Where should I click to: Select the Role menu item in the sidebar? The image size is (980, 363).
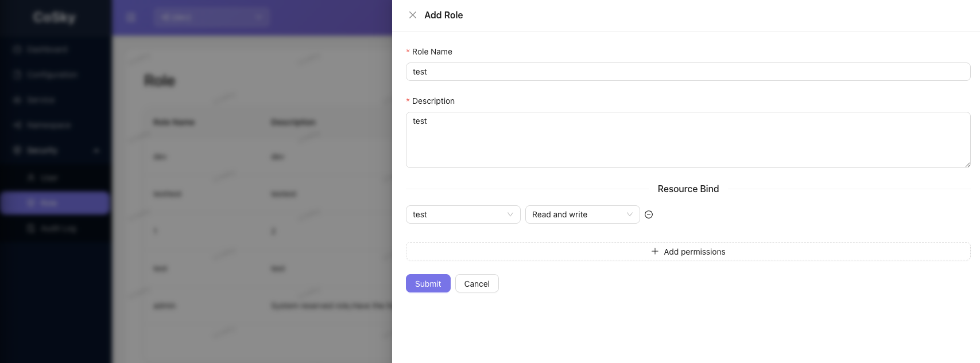tap(49, 203)
